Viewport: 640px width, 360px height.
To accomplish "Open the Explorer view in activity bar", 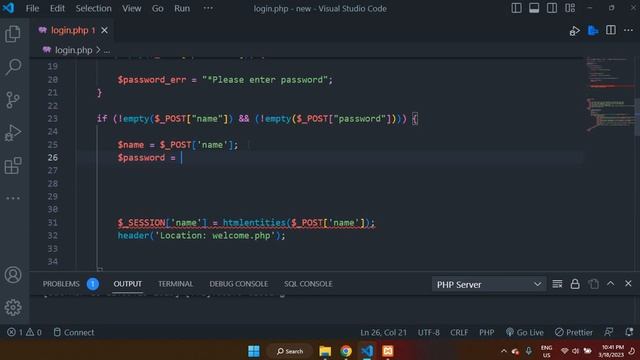I will (13, 34).
